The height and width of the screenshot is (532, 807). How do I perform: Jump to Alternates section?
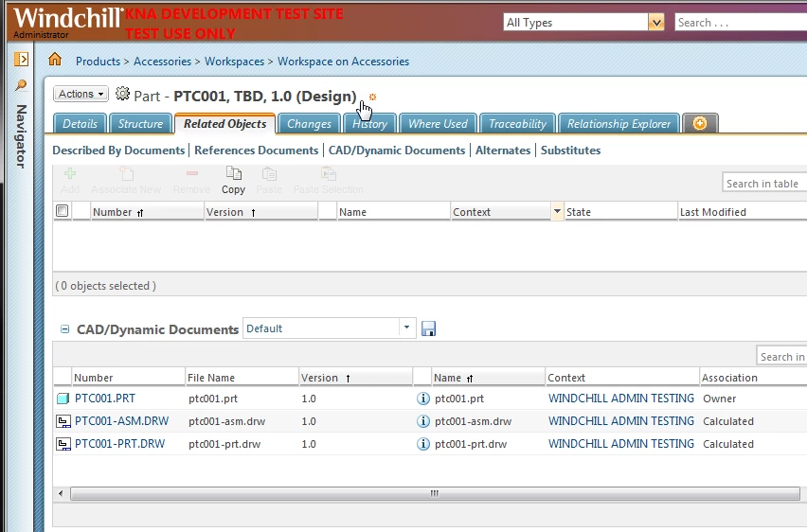click(503, 151)
